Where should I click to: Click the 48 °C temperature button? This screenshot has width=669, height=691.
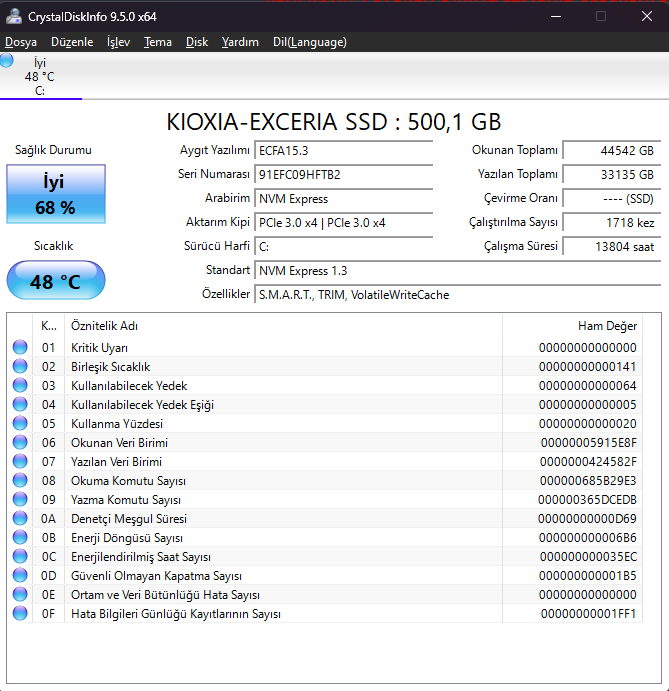pyautogui.click(x=55, y=281)
